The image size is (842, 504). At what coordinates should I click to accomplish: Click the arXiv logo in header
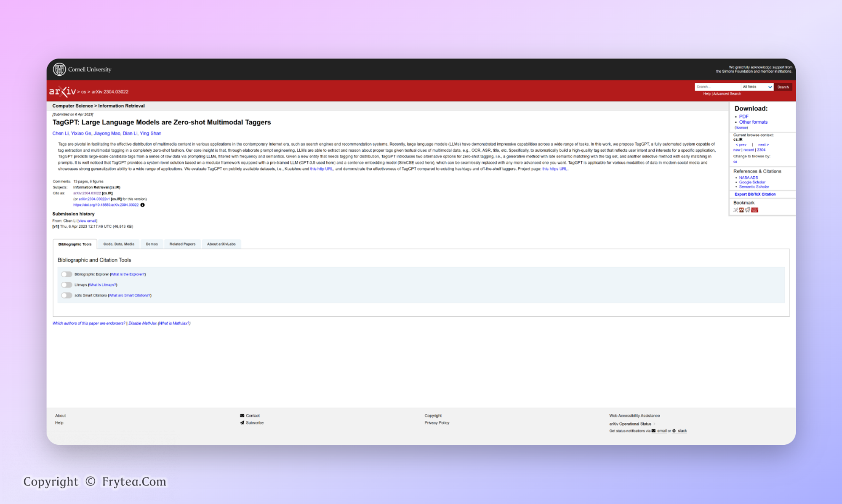coord(62,91)
